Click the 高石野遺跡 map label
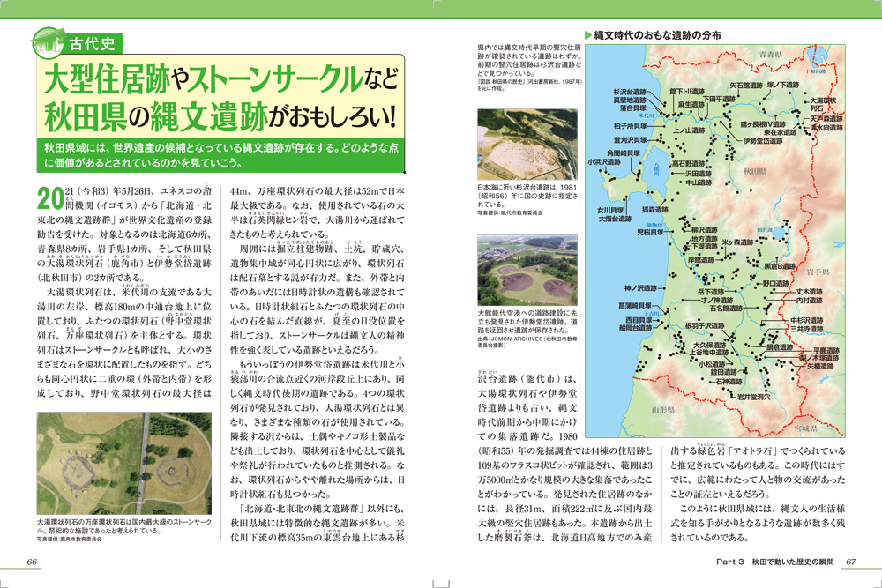Image resolution: width=882 pixels, height=588 pixels. click(689, 164)
